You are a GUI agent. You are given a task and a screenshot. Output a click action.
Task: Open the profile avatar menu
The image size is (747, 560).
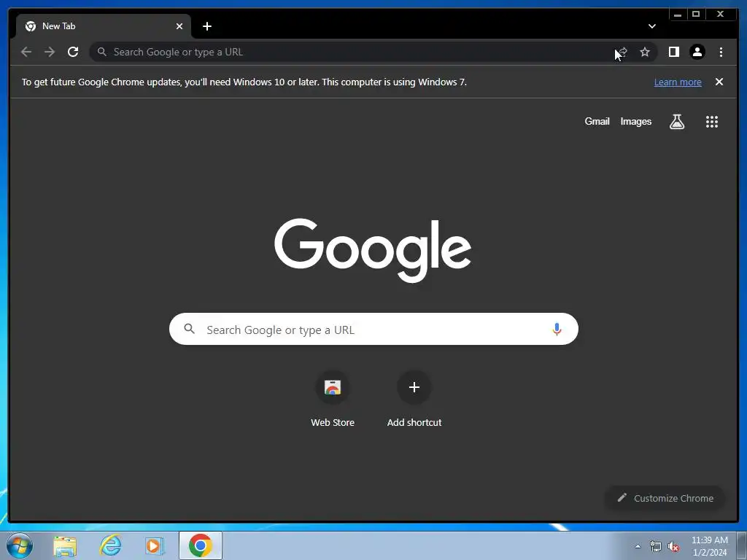697,52
